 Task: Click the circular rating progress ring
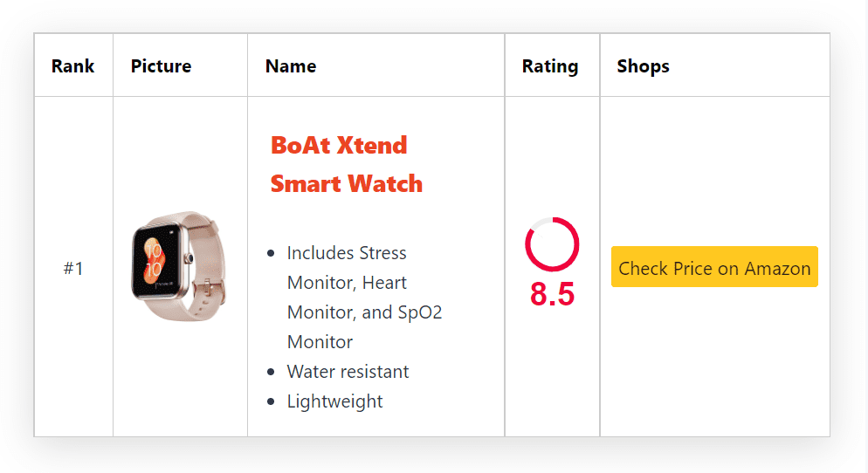(552, 243)
